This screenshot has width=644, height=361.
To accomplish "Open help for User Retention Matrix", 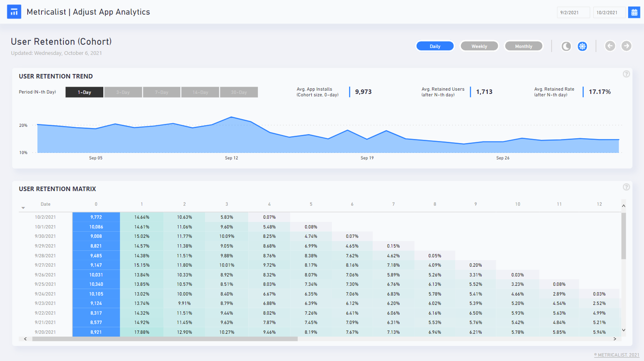I will point(627,187).
